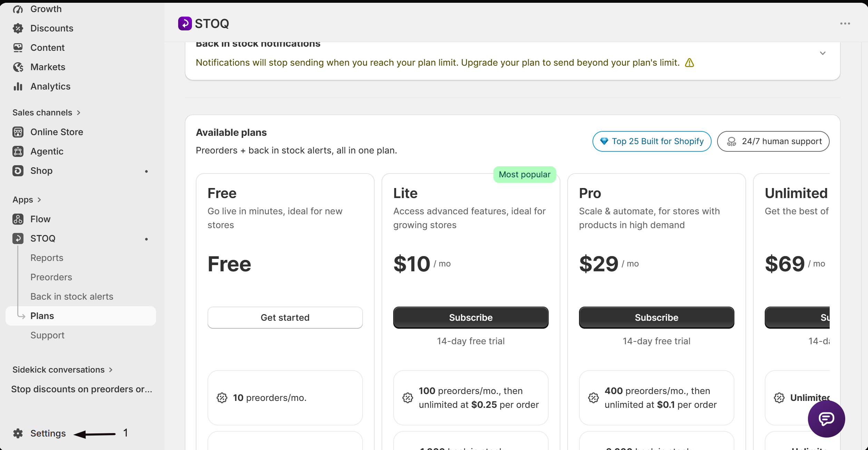Click the pin dot next to STOQ

click(x=146, y=239)
